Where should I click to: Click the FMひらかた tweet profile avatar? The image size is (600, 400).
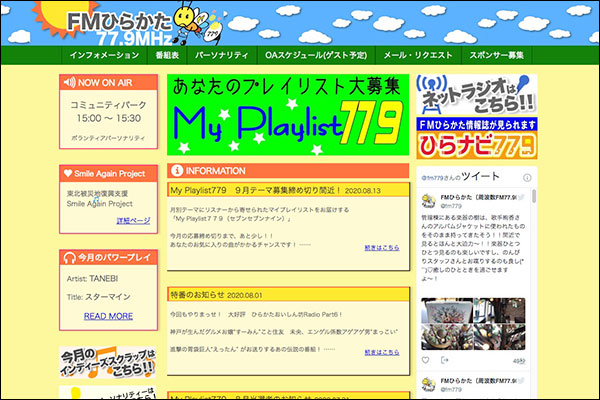click(429, 197)
